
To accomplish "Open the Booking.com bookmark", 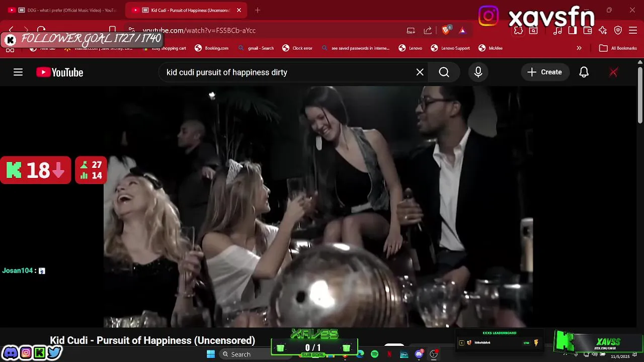I will click(212, 48).
